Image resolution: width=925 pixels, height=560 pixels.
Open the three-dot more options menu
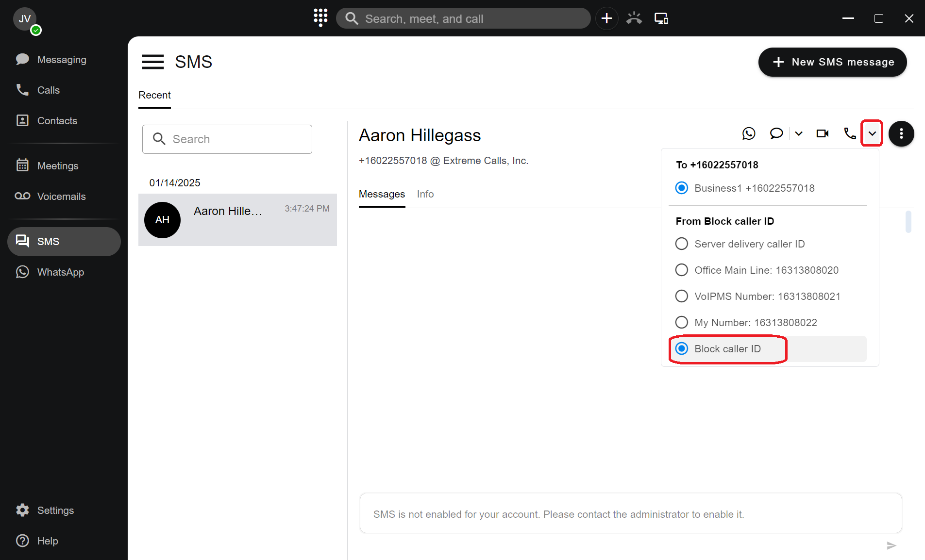click(901, 133)
